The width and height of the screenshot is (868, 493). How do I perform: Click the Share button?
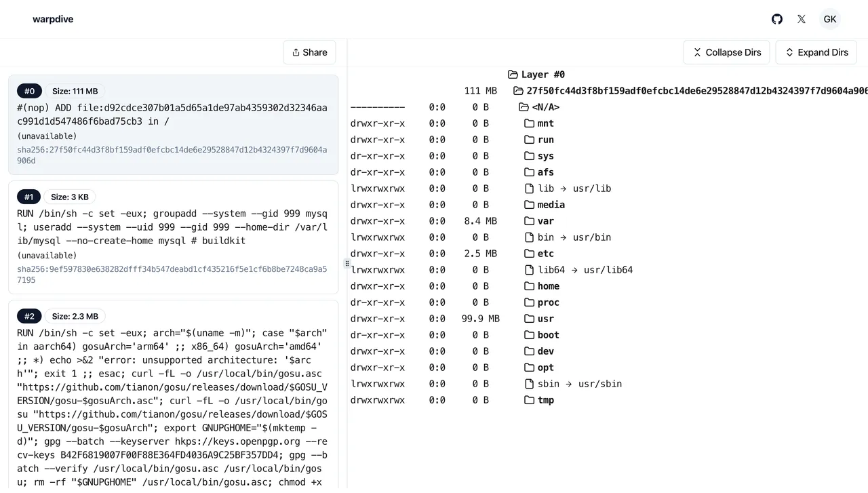[309, 52]
